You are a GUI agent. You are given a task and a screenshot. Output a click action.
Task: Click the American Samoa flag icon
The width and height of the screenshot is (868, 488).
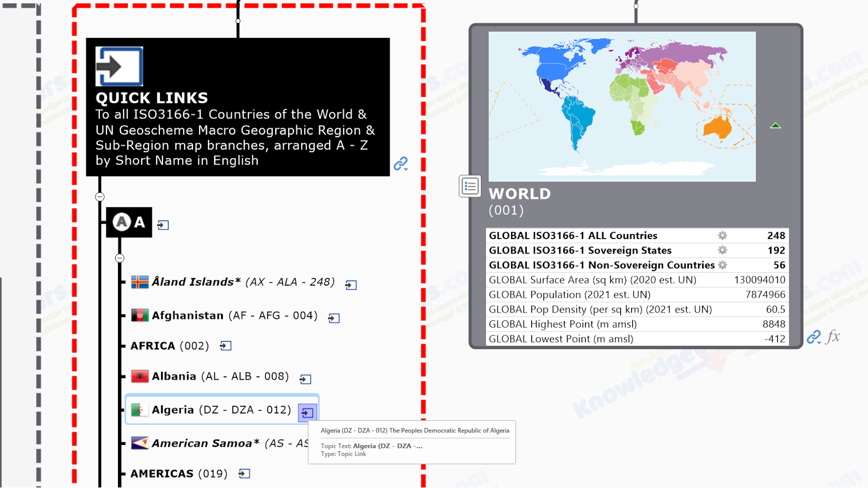[x=140, y=443]
